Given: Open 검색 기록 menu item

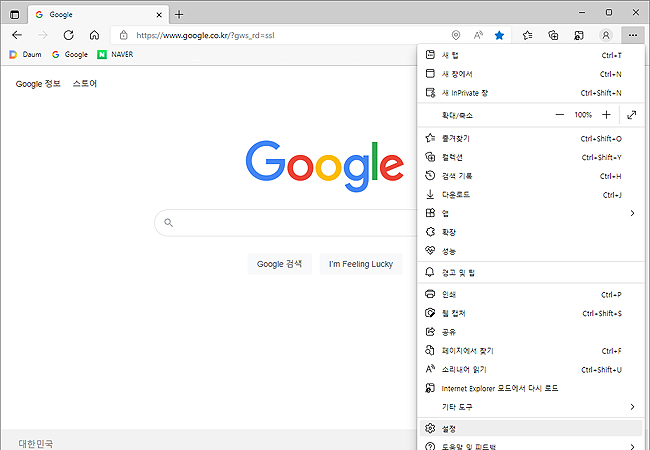Looking at the screenshot, I should pyautogui.click(x=531, y=176).
